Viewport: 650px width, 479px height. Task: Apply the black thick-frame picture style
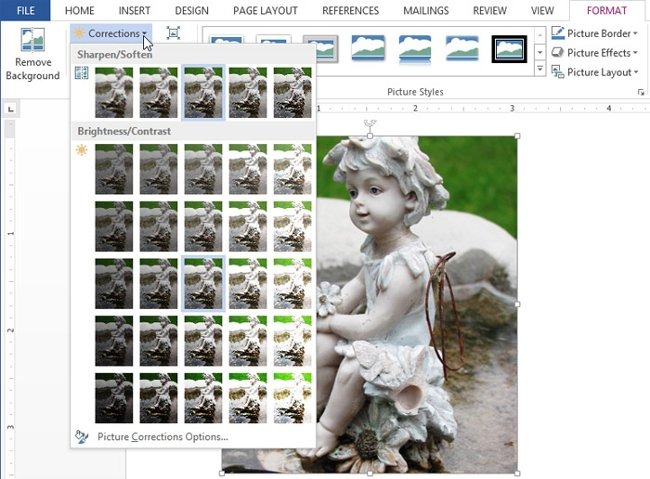pyautogui.click(x=509, y=49)
